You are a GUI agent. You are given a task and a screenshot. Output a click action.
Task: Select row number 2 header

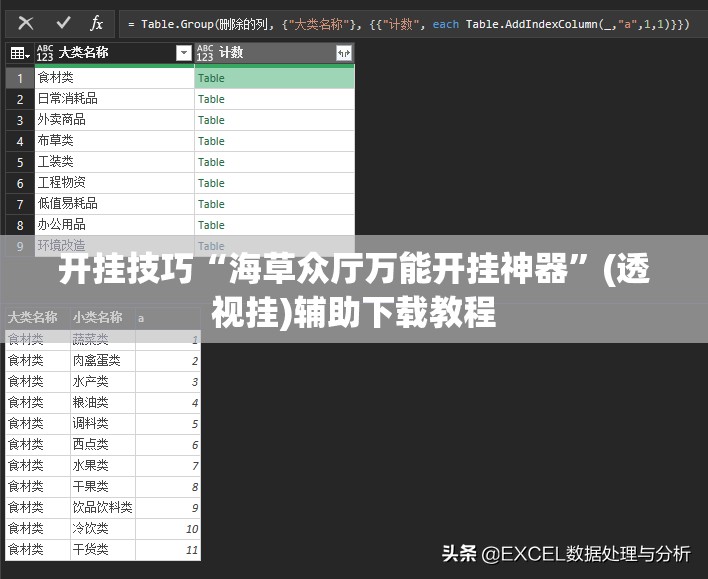(x=20, y=99)
